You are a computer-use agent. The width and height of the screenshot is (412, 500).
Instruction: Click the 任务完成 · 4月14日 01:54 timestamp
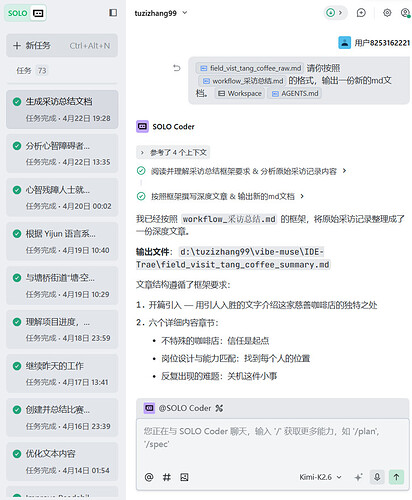[x=68, y=471]
